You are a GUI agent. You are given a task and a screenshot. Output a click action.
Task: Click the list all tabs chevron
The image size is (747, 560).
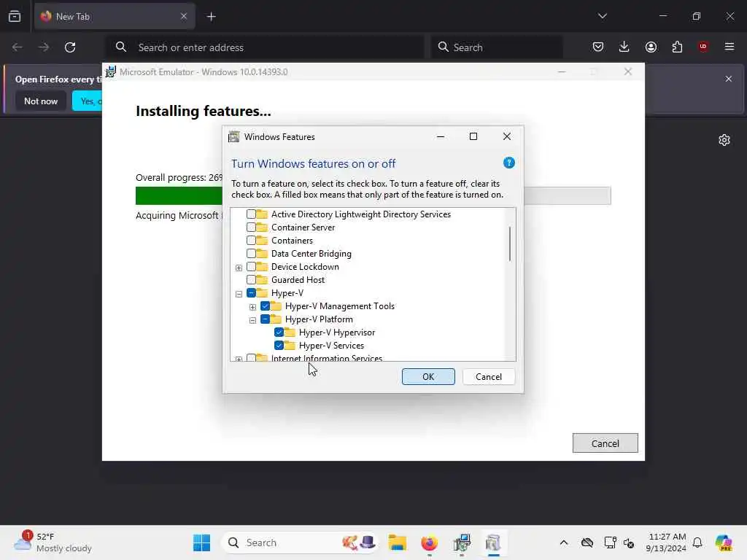coord(602,16)
